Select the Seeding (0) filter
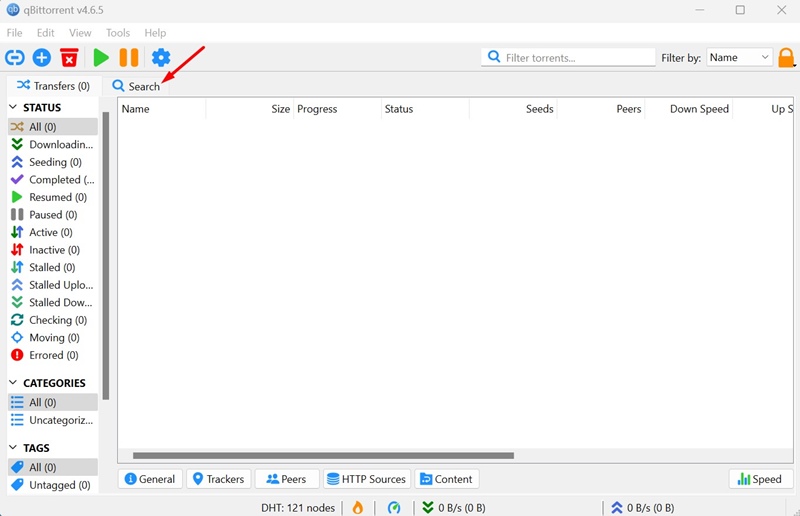Screen dimensions: 800x516 [x=53, y=162]
